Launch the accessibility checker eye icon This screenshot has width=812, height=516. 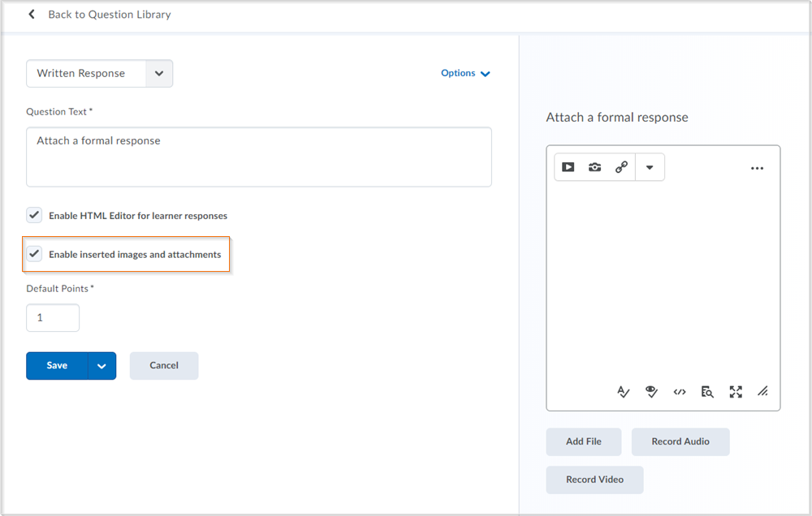pos(651,392)
